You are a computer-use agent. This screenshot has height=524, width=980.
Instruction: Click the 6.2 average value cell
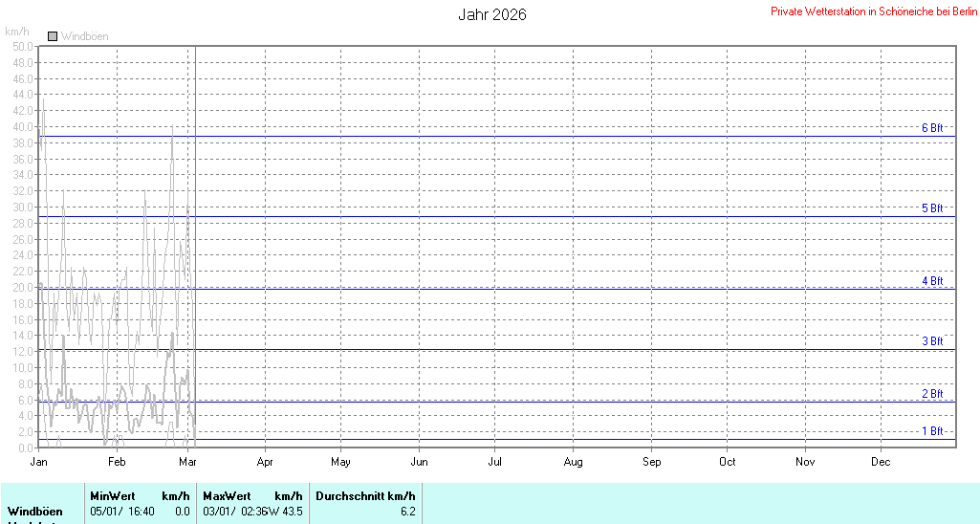click(x=407, y=512)
